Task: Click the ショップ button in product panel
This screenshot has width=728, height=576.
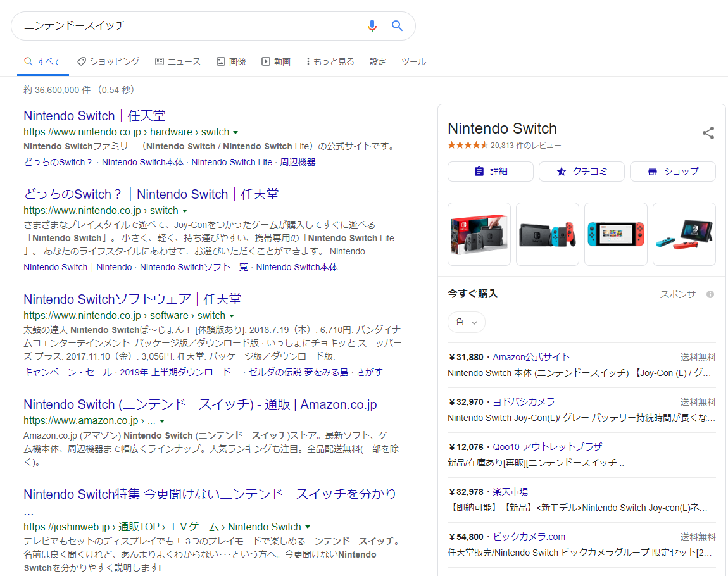Action: click(x=673, y=172)
